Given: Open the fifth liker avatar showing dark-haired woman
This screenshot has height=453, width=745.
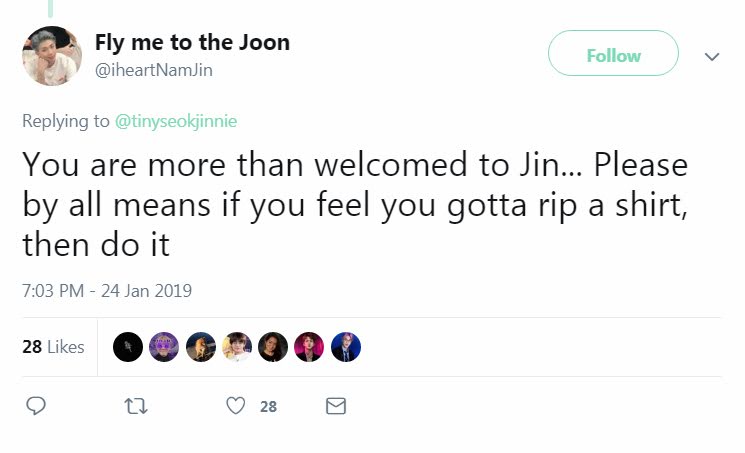Looking at the screenshot, I should 273,347.
